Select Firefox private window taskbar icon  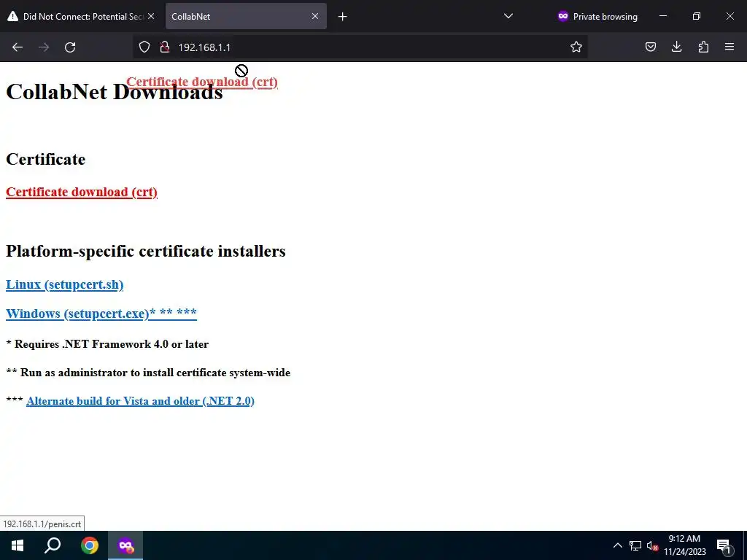pyautogui.click(x=125, y=545)
